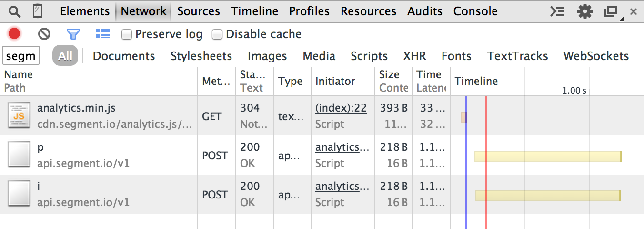The width and height of the screenshot is (644, 229).
Task: Click the red record network log button
Action: click(14, 34)
